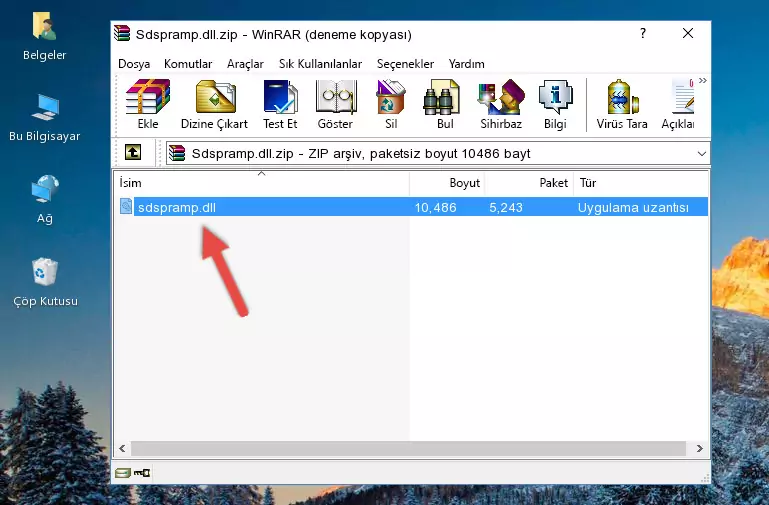Click the key password icon in status bar
769x505 pixels.
[142, 473]
